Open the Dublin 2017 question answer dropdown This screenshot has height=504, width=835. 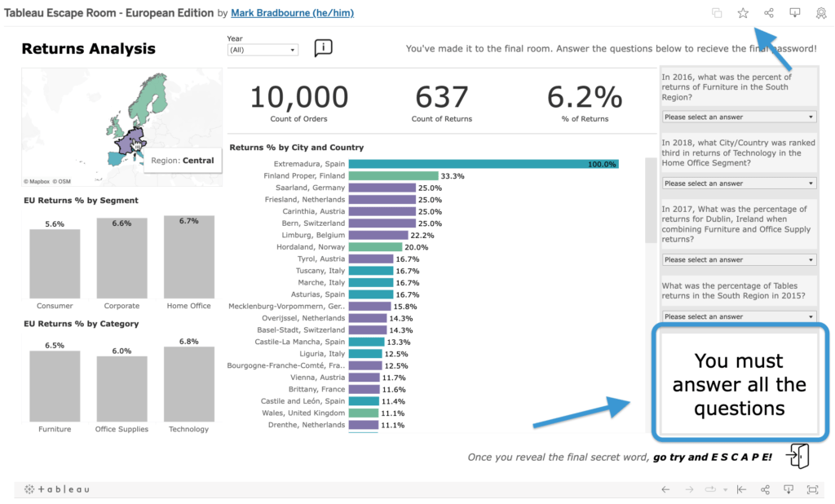click(x=738, y=259)
